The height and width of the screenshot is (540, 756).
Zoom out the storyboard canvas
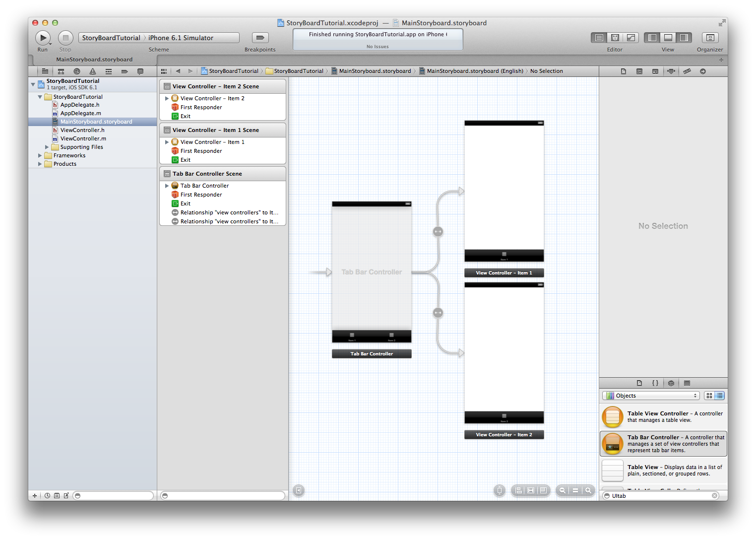pos(563,490)
